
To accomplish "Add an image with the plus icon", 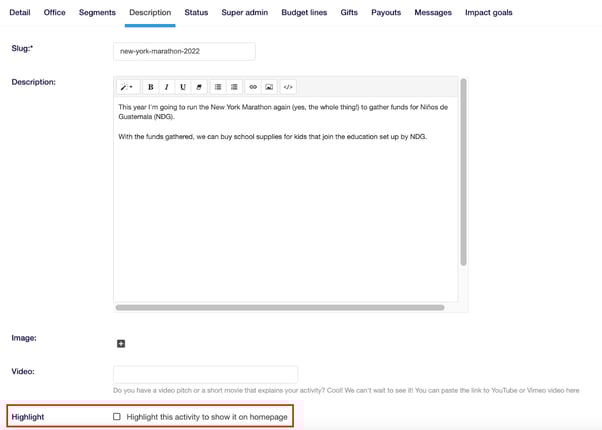I will coord(121,343).
